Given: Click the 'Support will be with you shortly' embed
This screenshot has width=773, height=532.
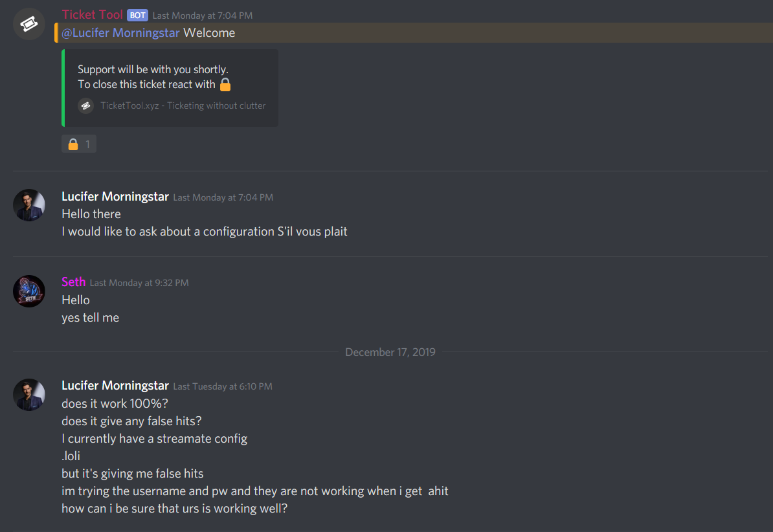Looking at the screenshot, I should tap(170, 88).
